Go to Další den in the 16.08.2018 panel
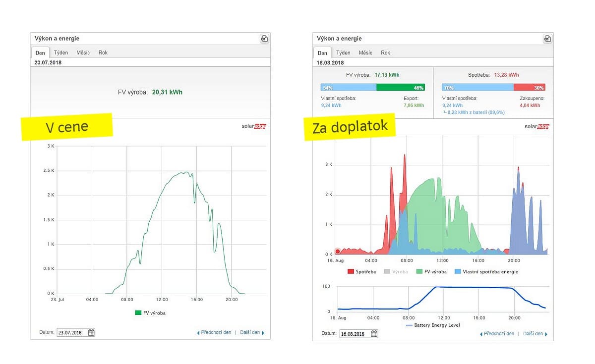The image size is (595, 364). (533, 334)
